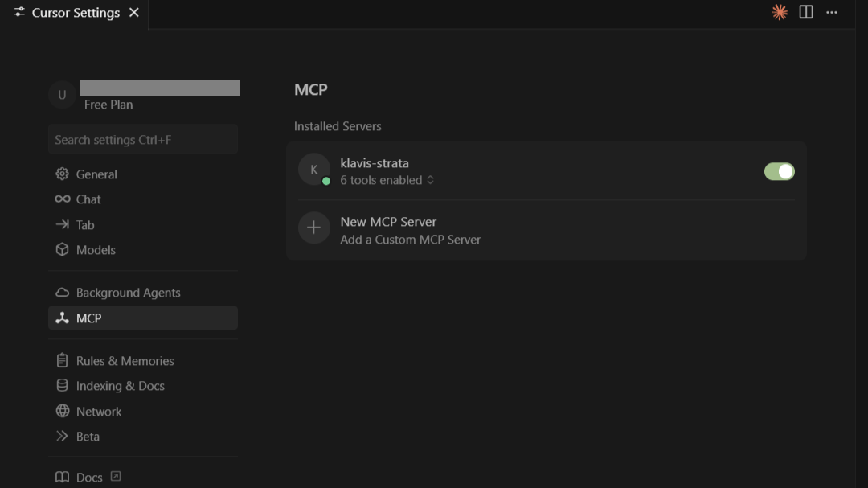
Task: Click the user avatar U icon
Action: 62,95
